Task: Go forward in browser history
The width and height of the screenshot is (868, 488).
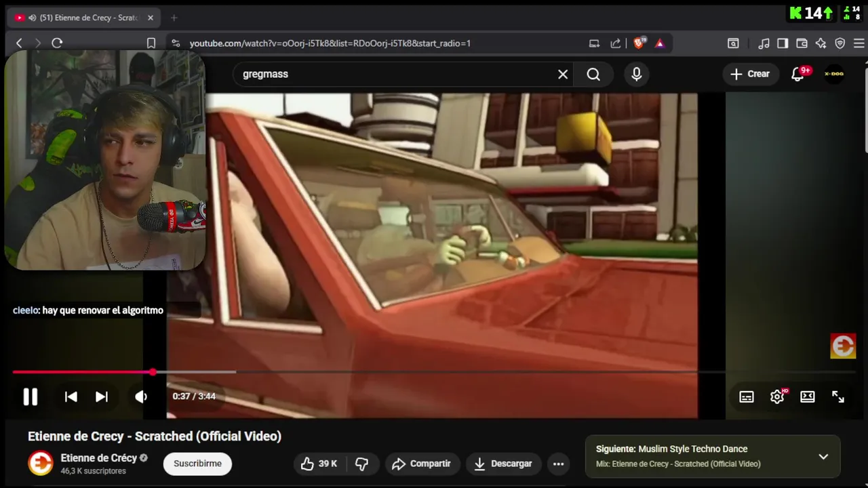Action: 38,43
